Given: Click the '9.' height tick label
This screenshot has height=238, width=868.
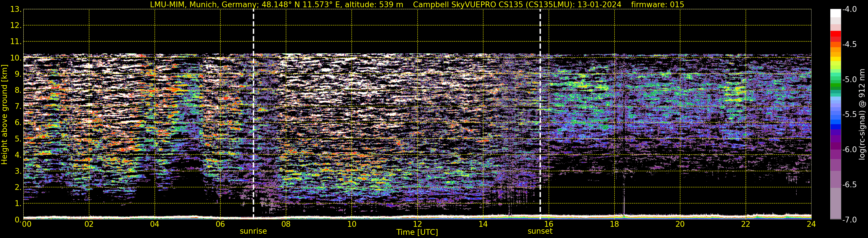Looking at the screenshot, I should tap(18, 74).
